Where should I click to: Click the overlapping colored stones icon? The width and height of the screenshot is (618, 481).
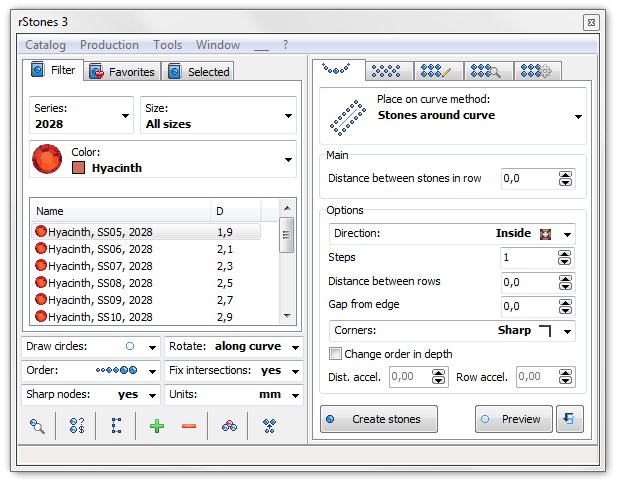click(229, 426)
